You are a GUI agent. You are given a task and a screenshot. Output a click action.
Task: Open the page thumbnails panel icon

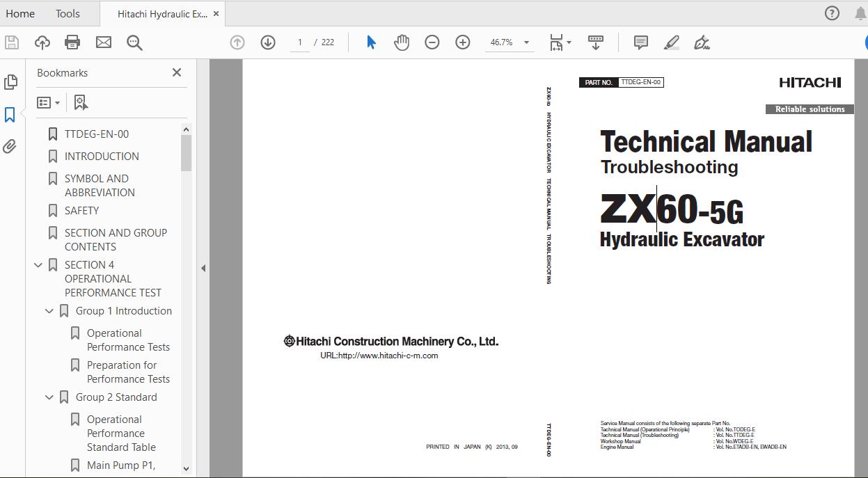(x=10, y=82)
